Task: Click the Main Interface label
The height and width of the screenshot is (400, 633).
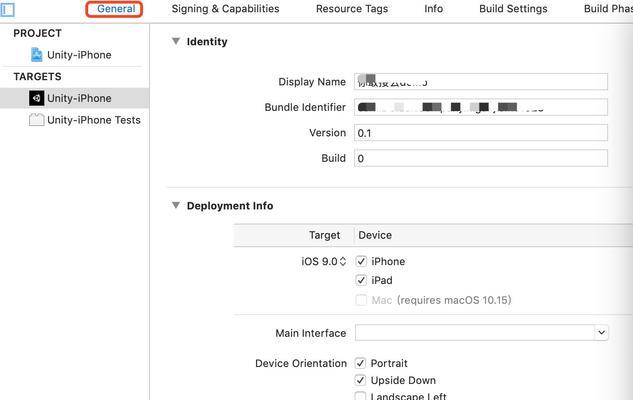Action: (310, 333)
